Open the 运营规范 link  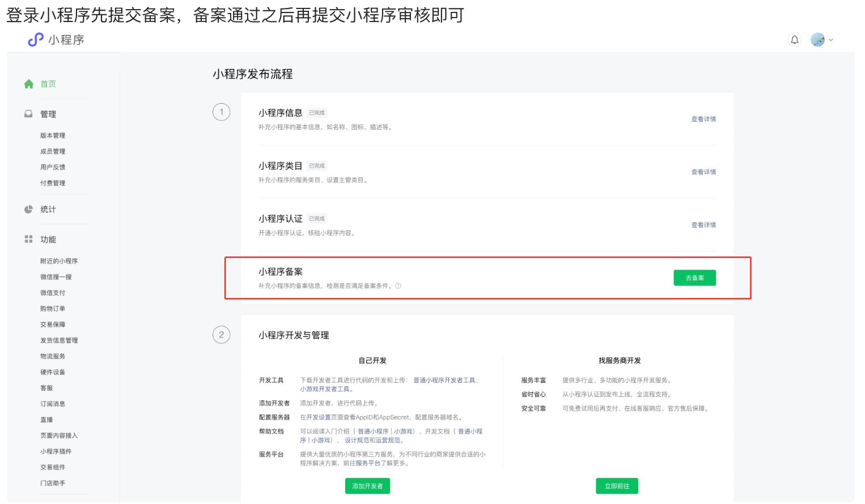tap(388, 440)
